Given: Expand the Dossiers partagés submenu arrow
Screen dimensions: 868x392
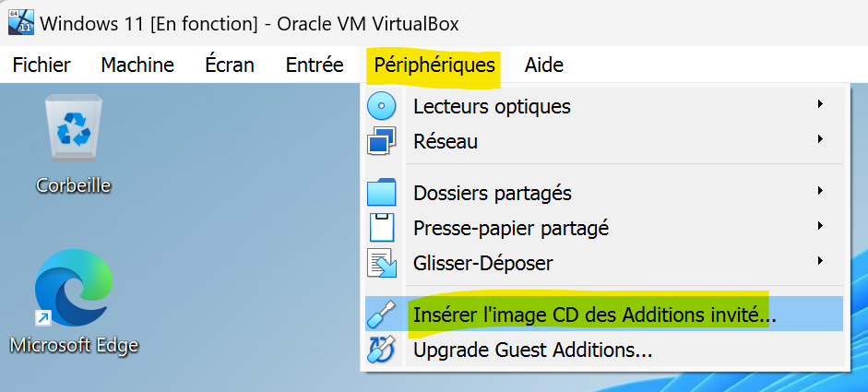Looking at the screenshot, I should point(820,191).
